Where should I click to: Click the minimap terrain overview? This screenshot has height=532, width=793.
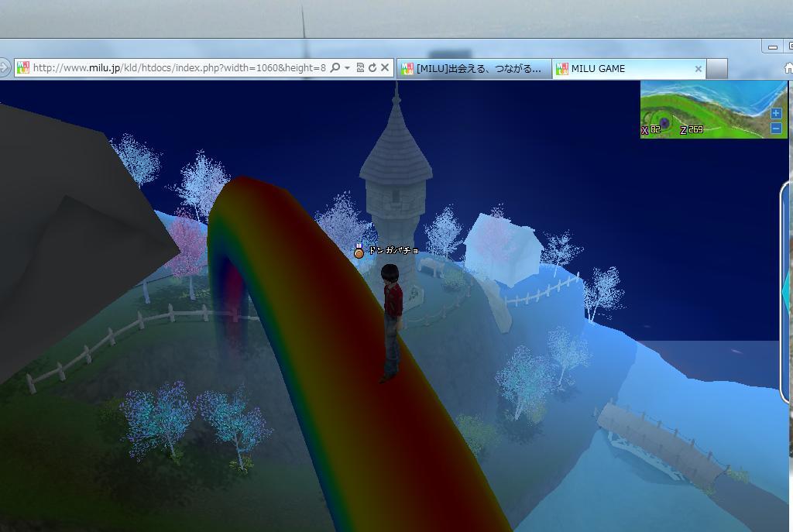[713, 109]
